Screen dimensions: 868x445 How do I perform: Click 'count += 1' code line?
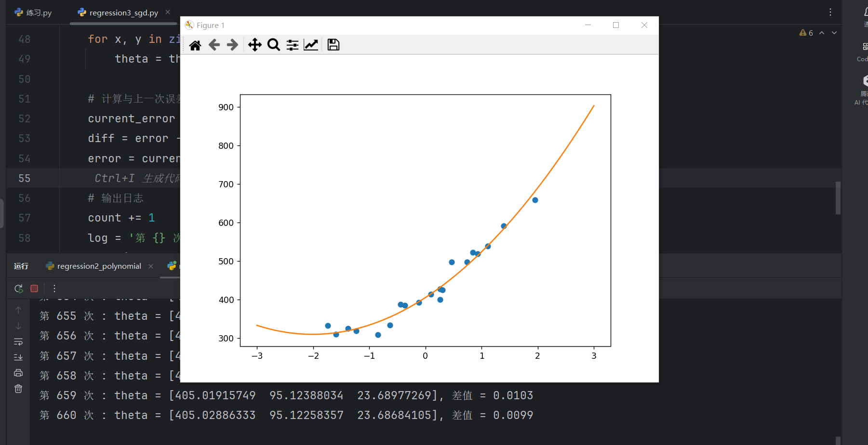click(x=121, y=218)
